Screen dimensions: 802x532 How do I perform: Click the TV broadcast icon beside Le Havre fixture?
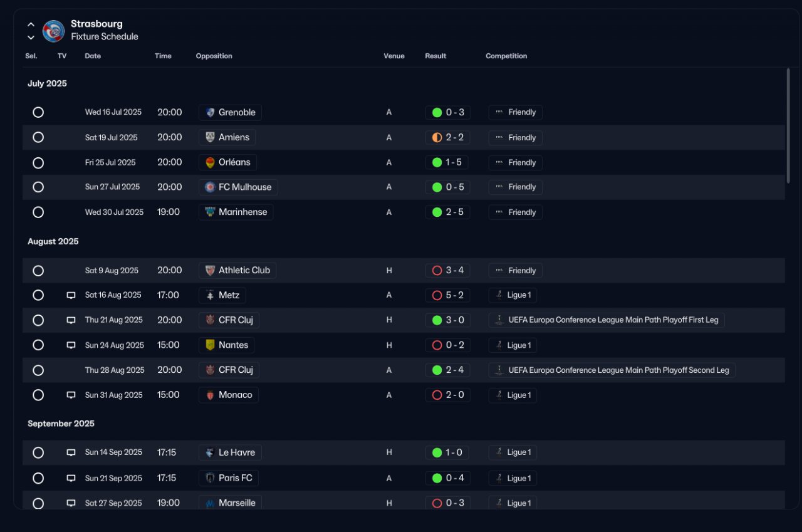(71, 452)
